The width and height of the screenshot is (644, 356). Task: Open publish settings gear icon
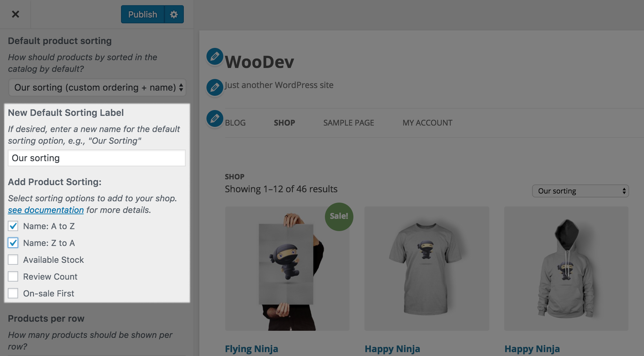174,14
